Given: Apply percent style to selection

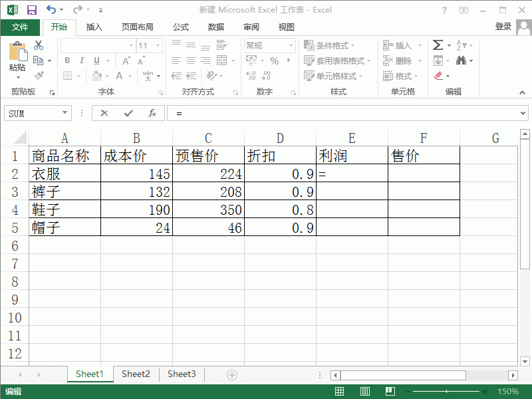Looking at the screenshot, I should [273, 60].
